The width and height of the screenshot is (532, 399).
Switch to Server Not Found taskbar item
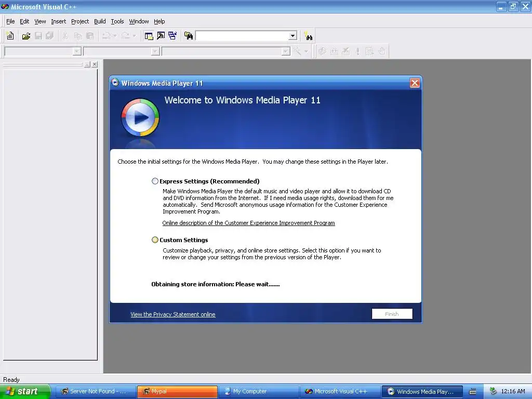(x=96, y=391)
